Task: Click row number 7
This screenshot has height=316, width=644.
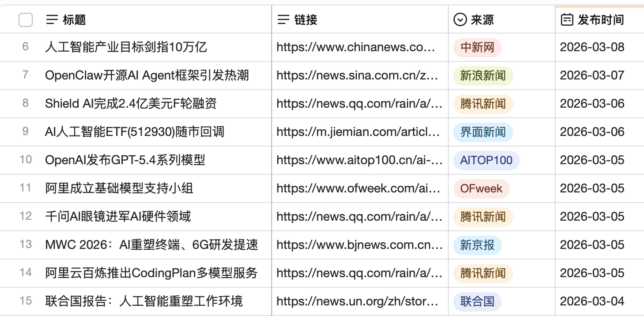Action: coord(26,75)
